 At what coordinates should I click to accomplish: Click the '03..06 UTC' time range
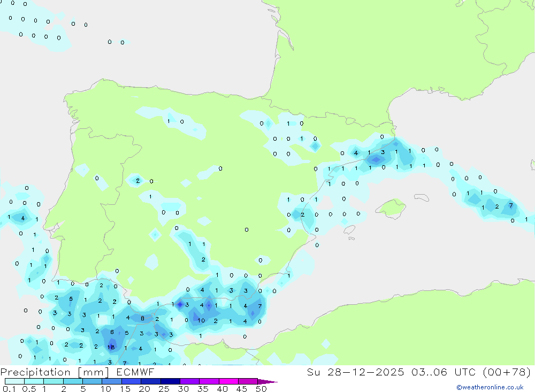tap(444, 372)
